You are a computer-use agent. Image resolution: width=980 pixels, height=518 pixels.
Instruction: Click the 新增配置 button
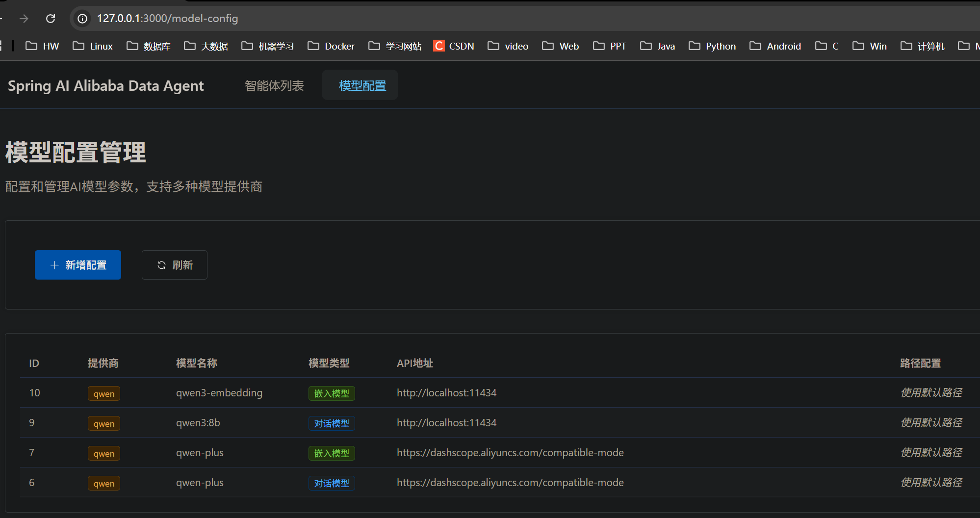point(78,265)
